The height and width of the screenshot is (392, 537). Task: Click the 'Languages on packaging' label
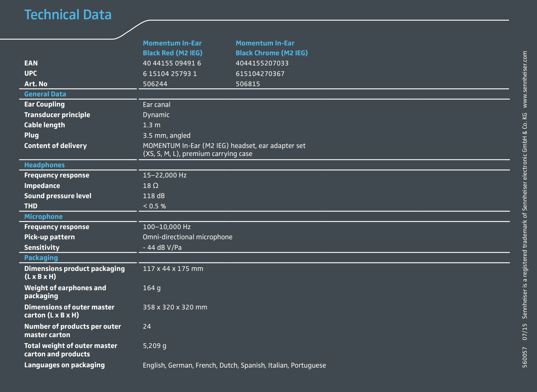[x=64, y=365]
